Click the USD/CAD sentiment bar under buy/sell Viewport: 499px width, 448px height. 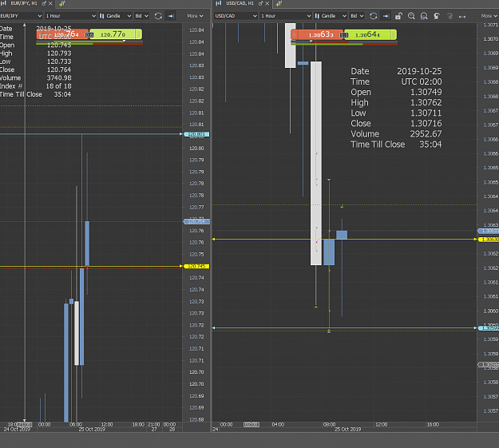click(344, 44)
